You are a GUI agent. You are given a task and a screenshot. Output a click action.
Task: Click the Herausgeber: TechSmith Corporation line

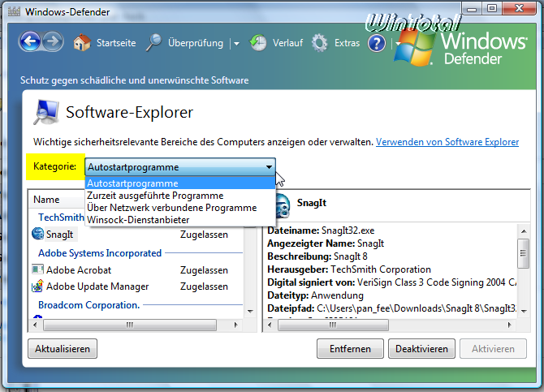click(349, 269)
